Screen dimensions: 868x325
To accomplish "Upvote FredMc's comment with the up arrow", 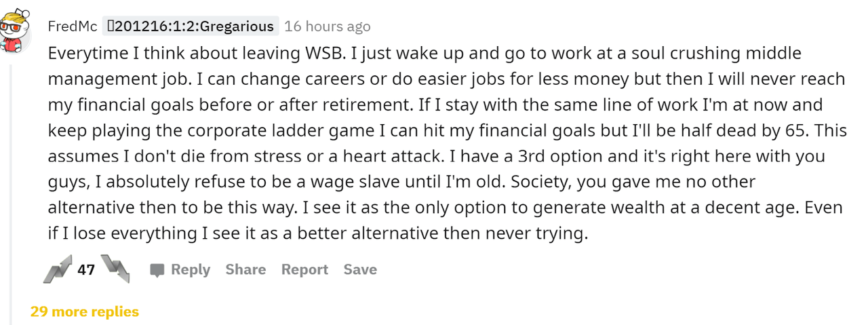I will click(57, 270).
